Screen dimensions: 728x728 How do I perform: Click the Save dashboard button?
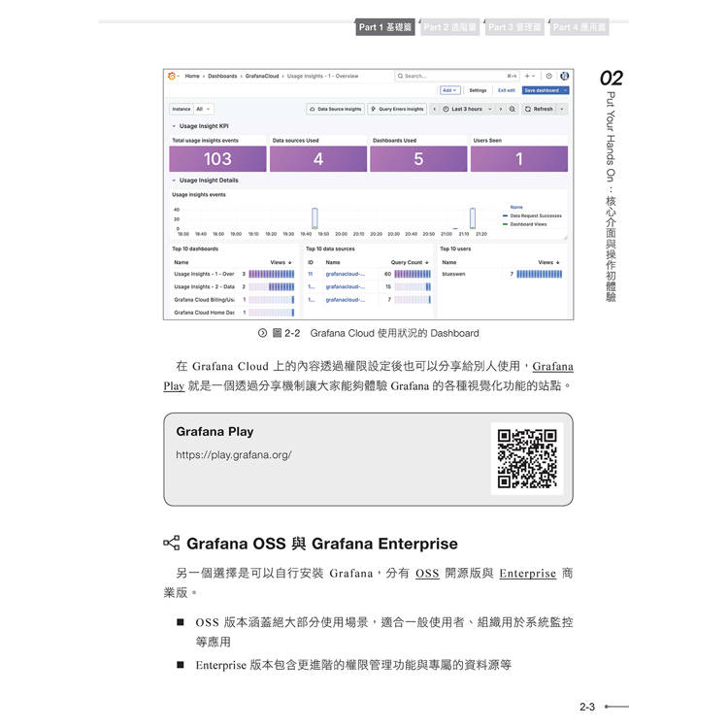[x=544, y=90]
